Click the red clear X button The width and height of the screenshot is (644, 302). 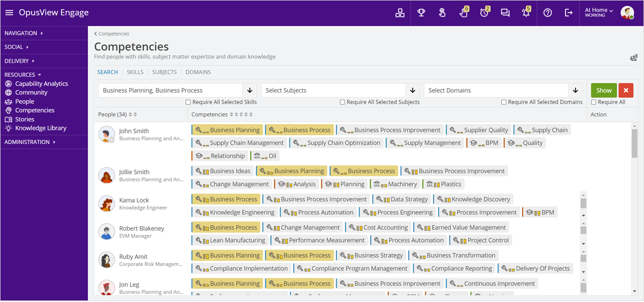tap(626, 90)
